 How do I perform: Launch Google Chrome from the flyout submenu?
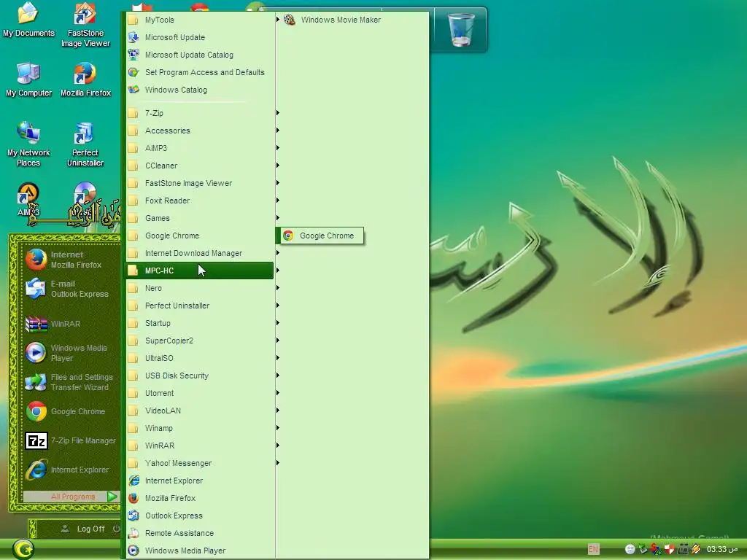pyautogui.click(x=322, y=236)
